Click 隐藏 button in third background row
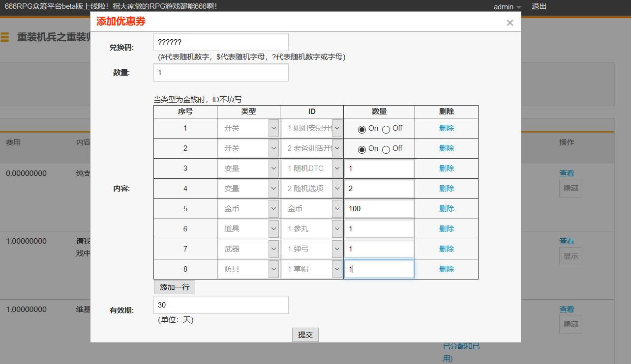This screenshot has height=364, width=631. (x=571, y=324)
